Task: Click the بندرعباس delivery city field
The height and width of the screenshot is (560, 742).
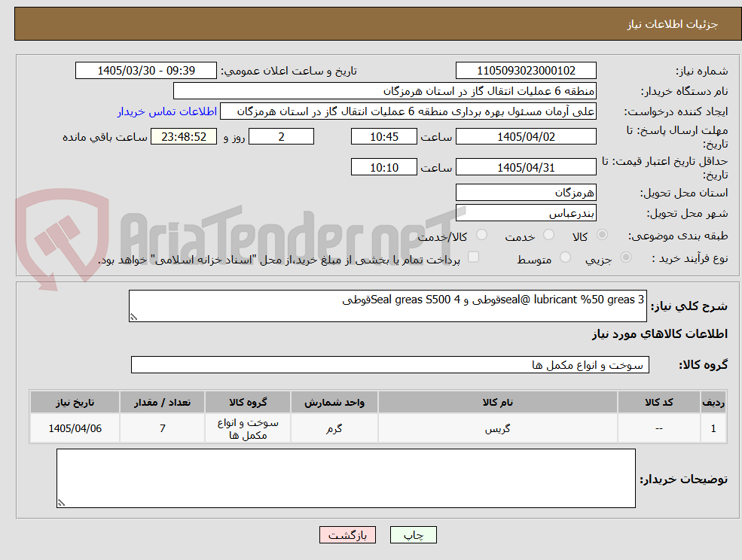Action: (526, 213)
